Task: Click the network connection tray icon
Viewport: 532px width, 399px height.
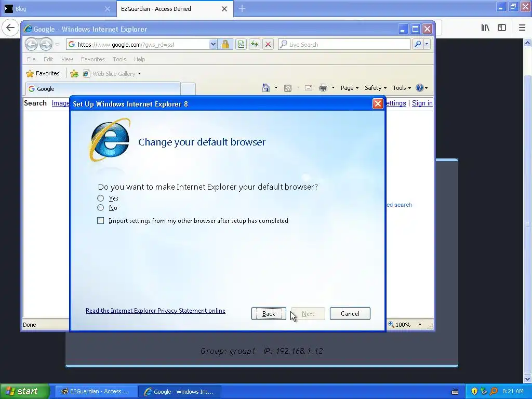Action: tap(484, 391)
